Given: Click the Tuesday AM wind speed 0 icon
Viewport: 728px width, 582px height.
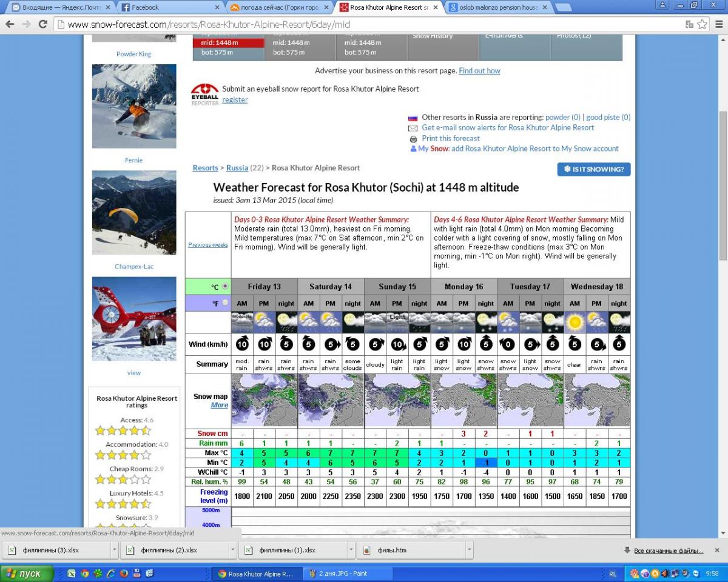Looking at the screenshot, I should point(508,344).
